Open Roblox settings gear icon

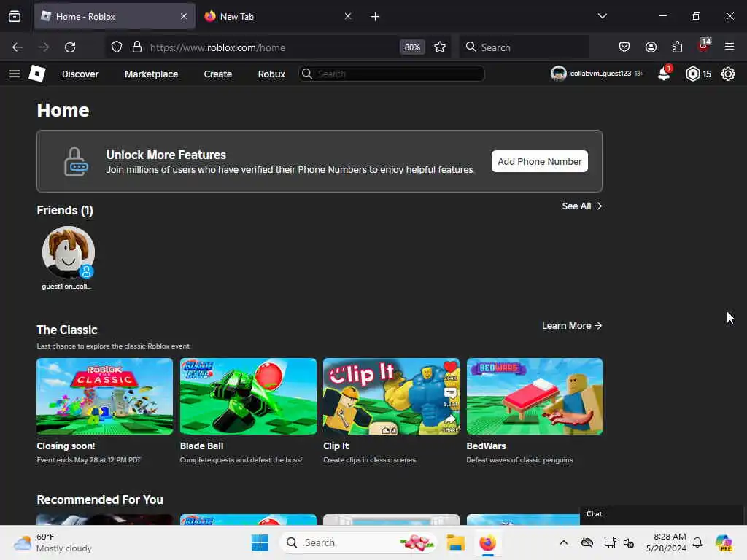click(x=728, y=74)
